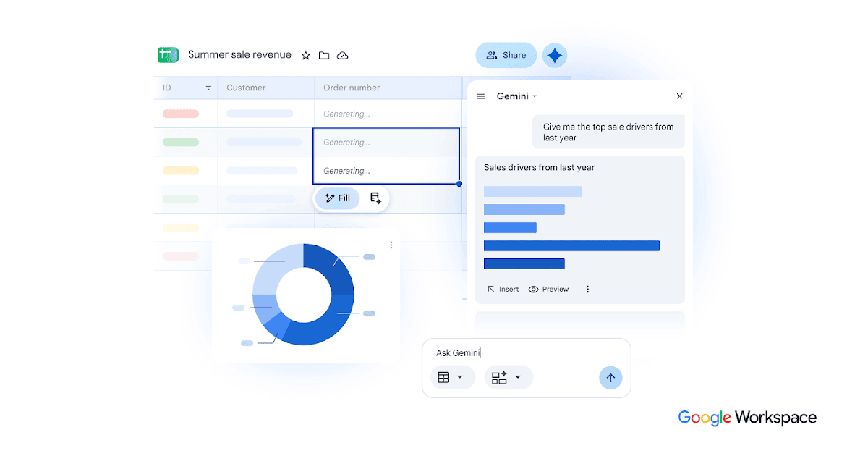Open the Gemini sparkle button
The width and height of the screenshot is (868, 456).
pyautogui.click(x=555, y=55)
